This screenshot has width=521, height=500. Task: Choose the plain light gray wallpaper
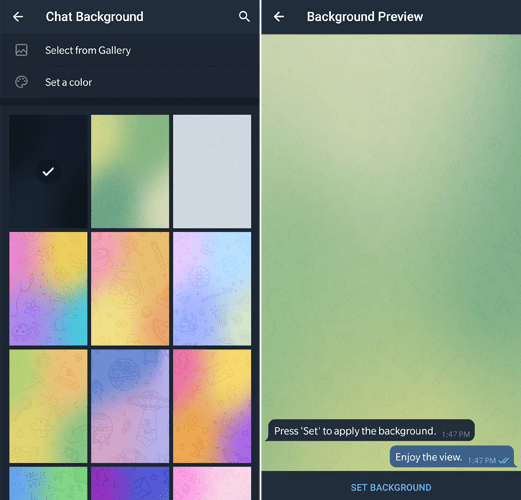point(212,171)
